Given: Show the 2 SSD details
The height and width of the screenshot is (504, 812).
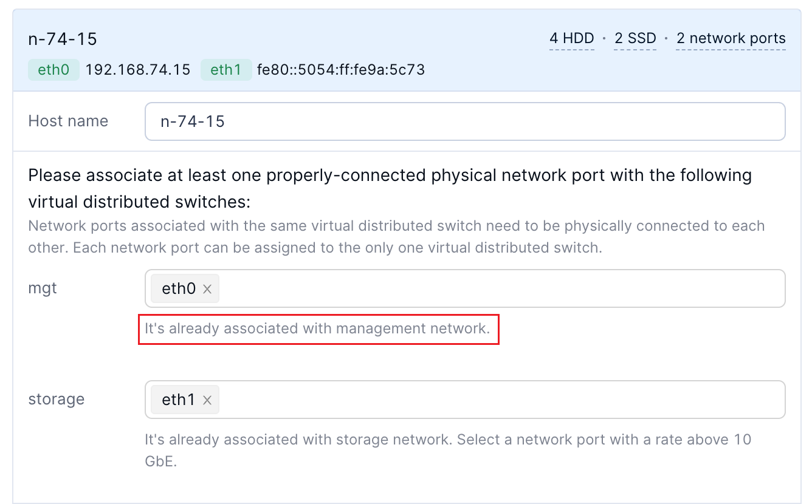Looking at the screenshot, I should [635, 39].
